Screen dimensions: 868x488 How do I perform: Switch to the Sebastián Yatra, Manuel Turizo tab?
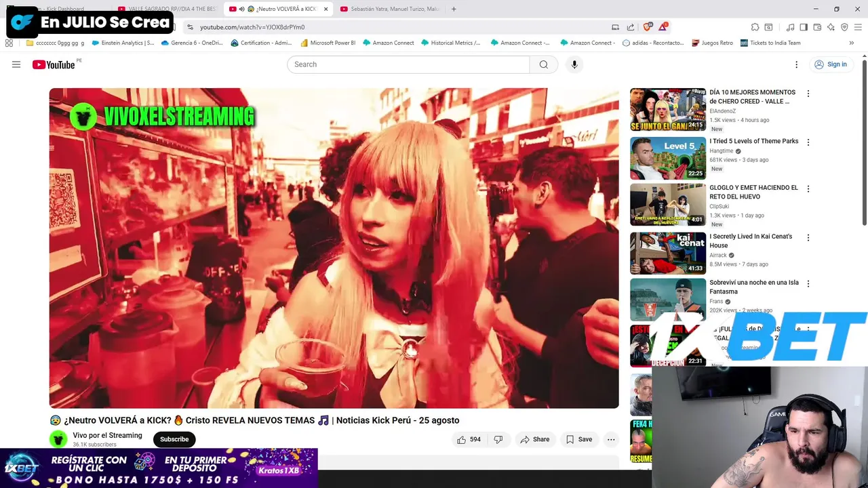click(x=390, y=9)
